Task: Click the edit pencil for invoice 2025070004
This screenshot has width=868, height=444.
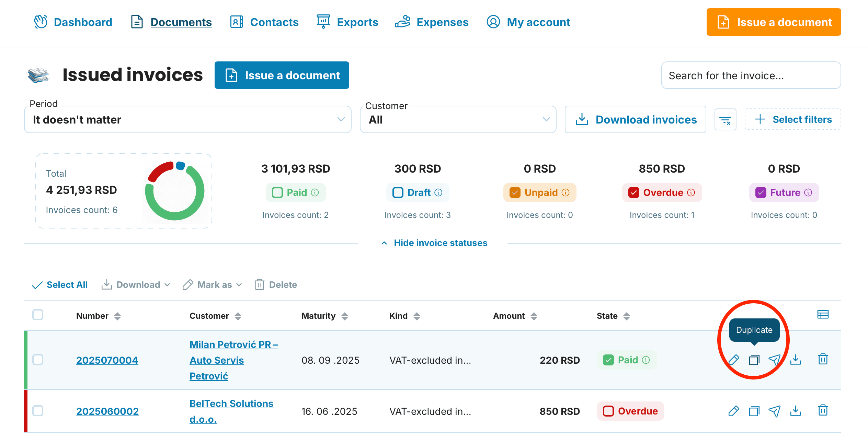Action: click(x=734, y=360)
